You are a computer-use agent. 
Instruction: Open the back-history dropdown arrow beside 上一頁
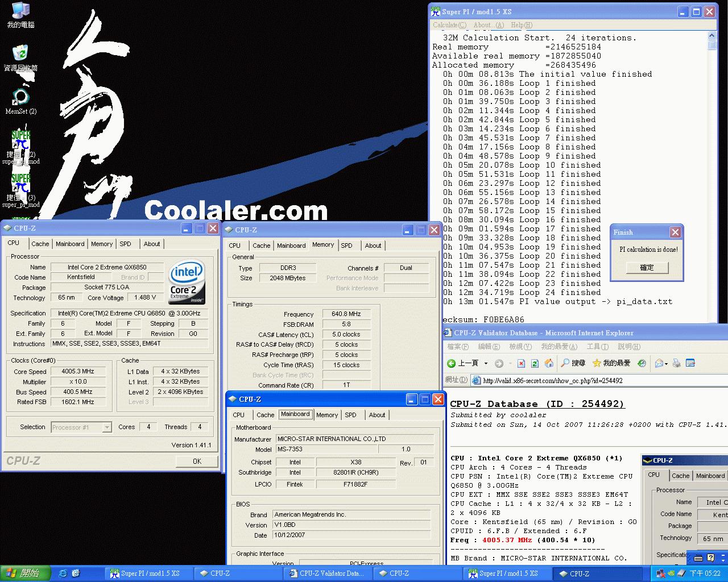click(486, 363)
